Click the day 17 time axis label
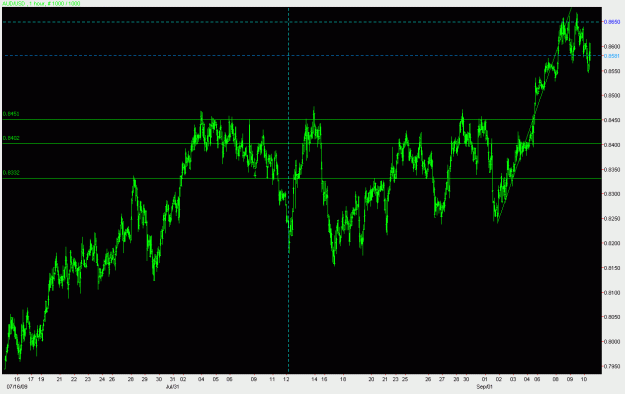 coord(31,379)
